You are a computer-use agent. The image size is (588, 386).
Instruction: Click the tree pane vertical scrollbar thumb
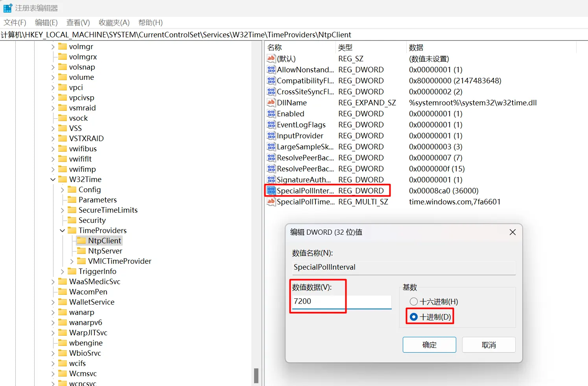tap(256, 375)
